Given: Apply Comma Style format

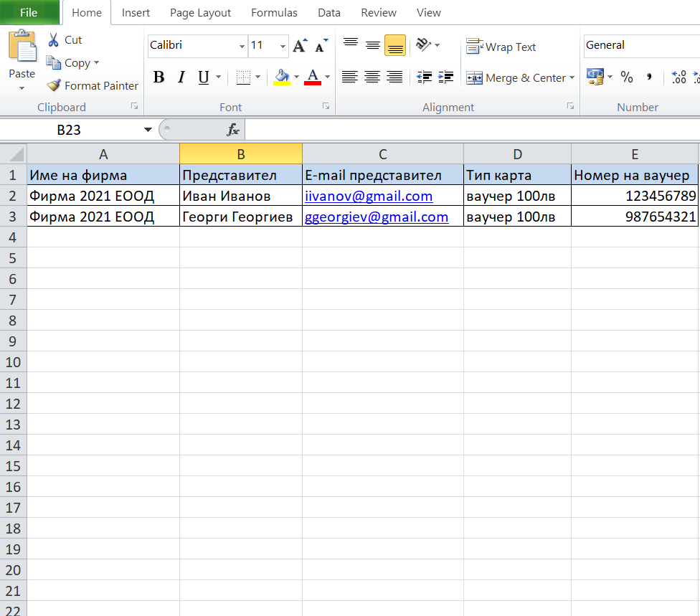Looking at the screenshot, I should tap(649, 77).
